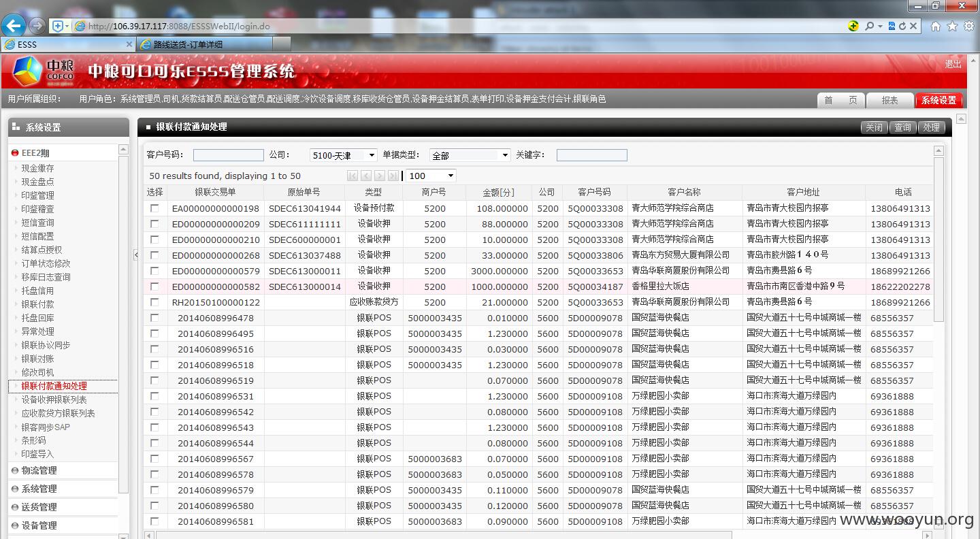Image resolution: width=980 pixels, height=539 pixels.
Task: Go back with the browser back arrow
Action: pyautogui.click(x=13, y=26)
